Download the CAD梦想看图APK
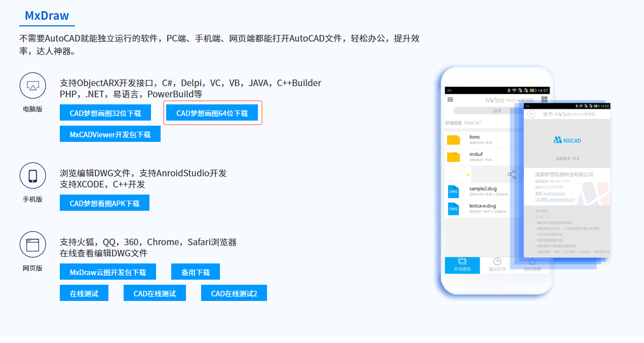 coord(104,203)
